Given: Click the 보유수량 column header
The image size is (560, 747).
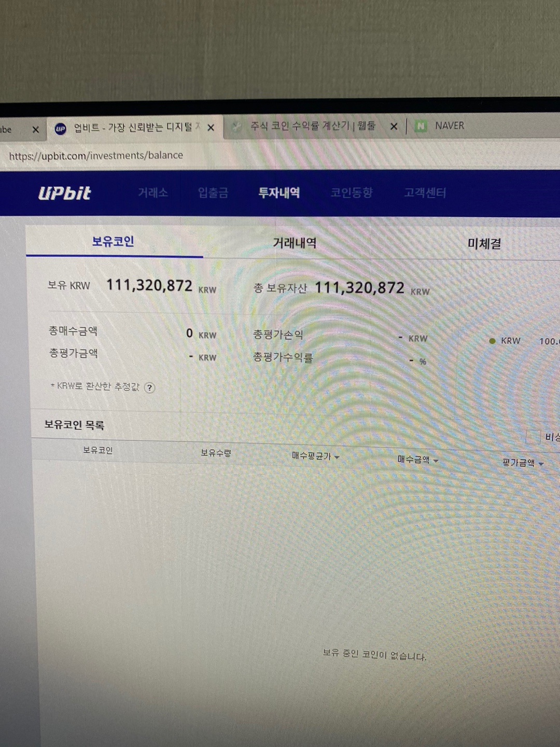Looking at the screenshot, I should 216,453.
